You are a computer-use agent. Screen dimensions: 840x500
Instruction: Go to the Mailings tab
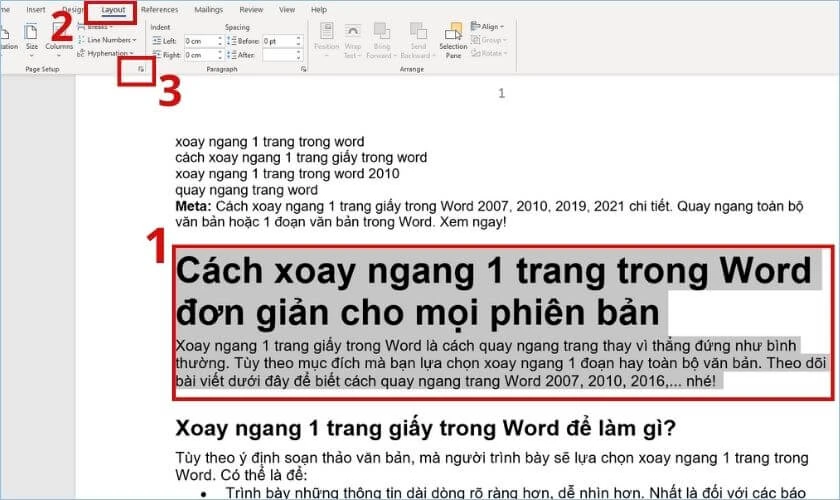(x=208, y=10)
